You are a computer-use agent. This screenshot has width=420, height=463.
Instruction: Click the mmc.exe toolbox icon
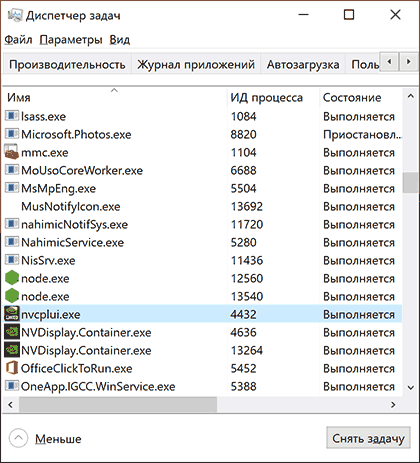pos(12,152)
